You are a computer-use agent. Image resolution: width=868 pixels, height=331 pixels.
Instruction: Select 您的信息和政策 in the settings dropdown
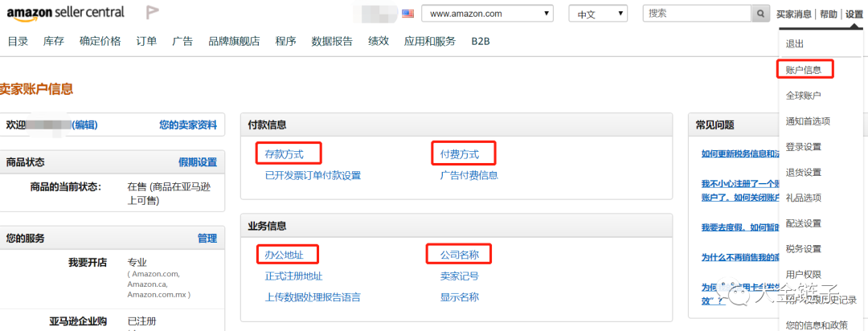tap(817, 325)
